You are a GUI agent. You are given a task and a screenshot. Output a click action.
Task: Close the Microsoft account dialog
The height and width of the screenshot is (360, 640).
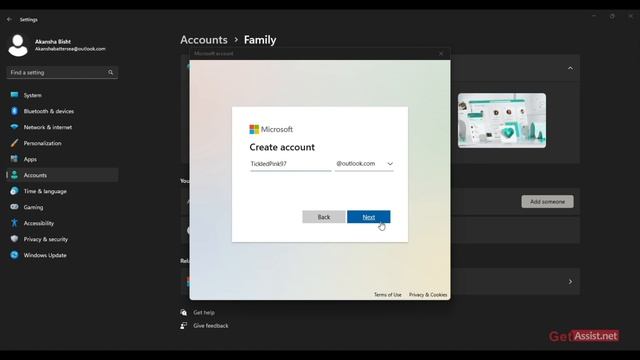pos(441,53)
